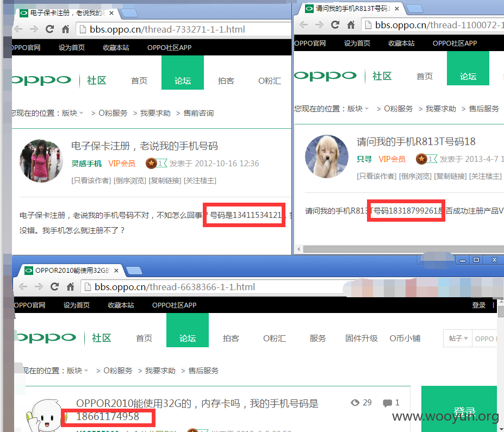Open new tab in thread-1100072 window
Viewport: 504px width, 432px height.
415,9
